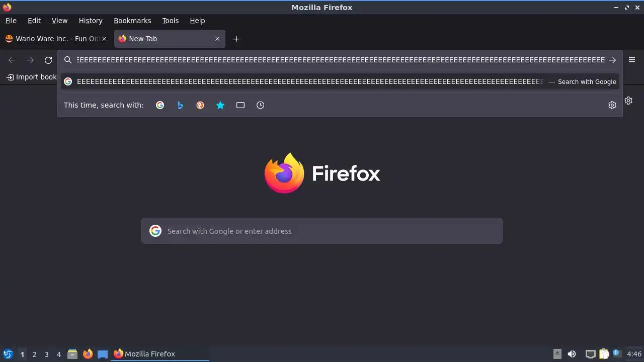The height and width of the screenshot is (362, 644).
Task: Go back one page
Action: pyautogui.click(x=12, y=60)
